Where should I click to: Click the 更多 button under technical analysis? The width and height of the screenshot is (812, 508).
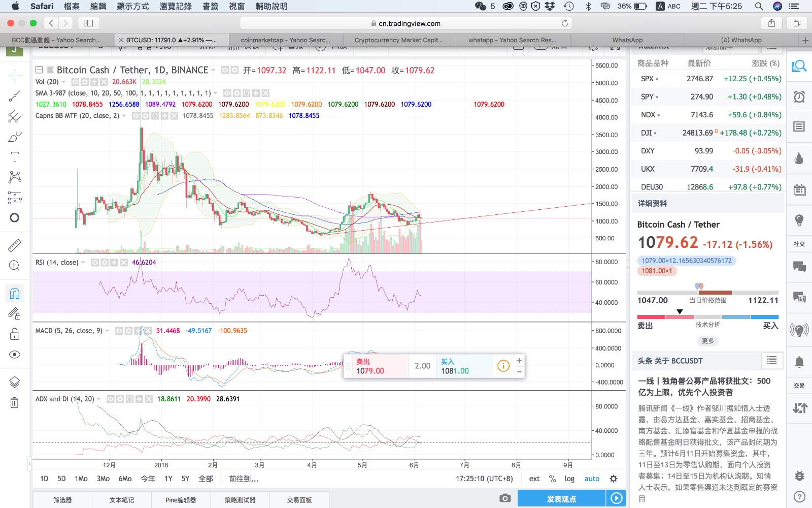point(708,341)
